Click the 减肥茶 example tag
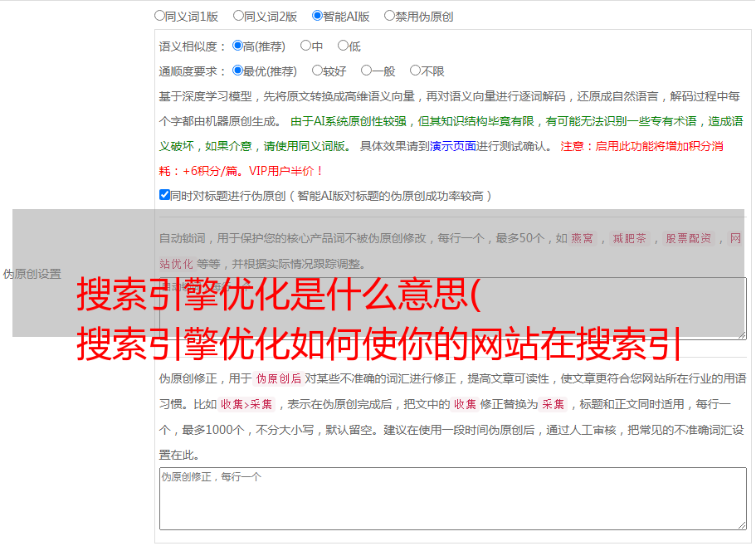 [x=629, y=238]
